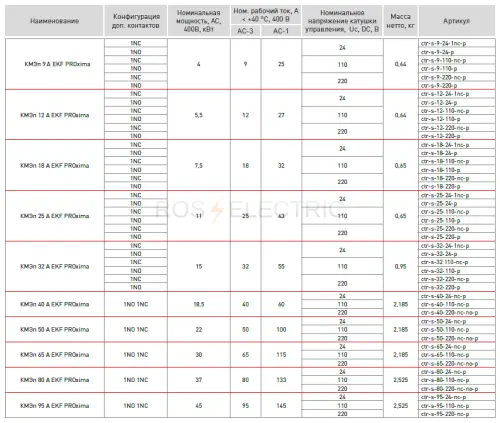Screen dimensions: 500x423
Task: Click article ctr-s-65-24-nc-p
Action: 443,347
